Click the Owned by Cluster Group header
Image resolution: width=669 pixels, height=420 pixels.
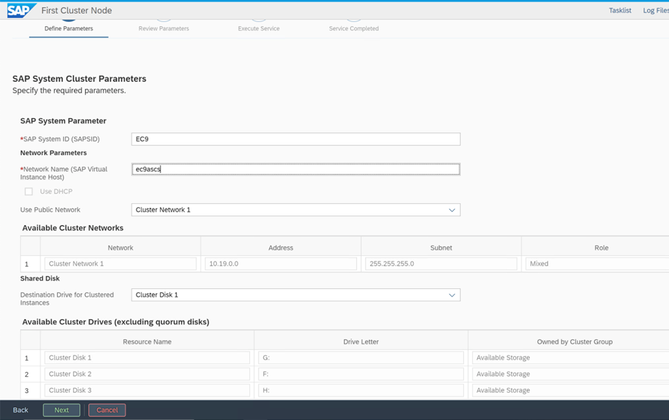click(x=575, y=341)
